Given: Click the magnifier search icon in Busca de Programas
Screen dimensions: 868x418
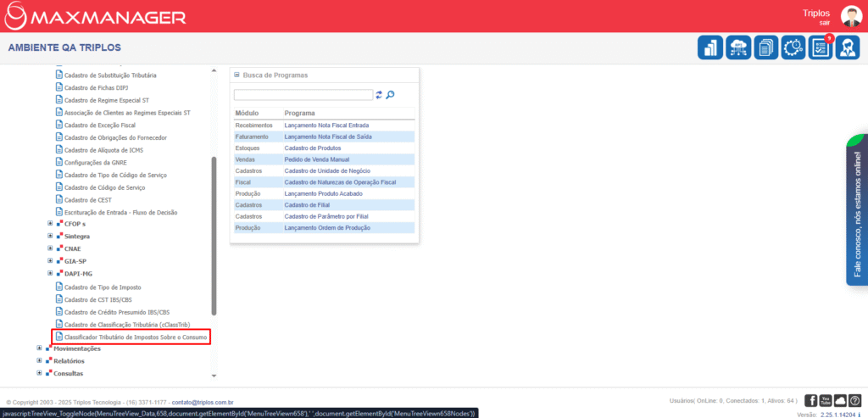Looking at the screenshot, I should coord(391,95).
